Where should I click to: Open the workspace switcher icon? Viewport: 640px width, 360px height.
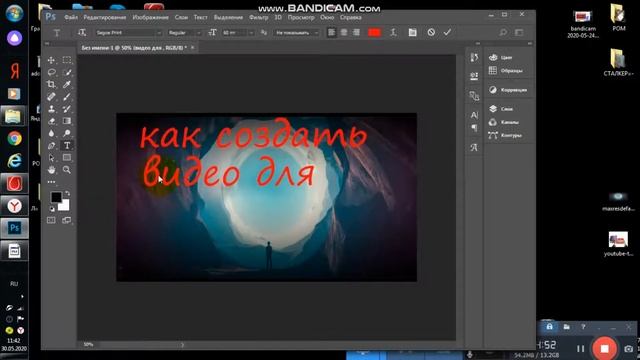[x=519, y=32]
